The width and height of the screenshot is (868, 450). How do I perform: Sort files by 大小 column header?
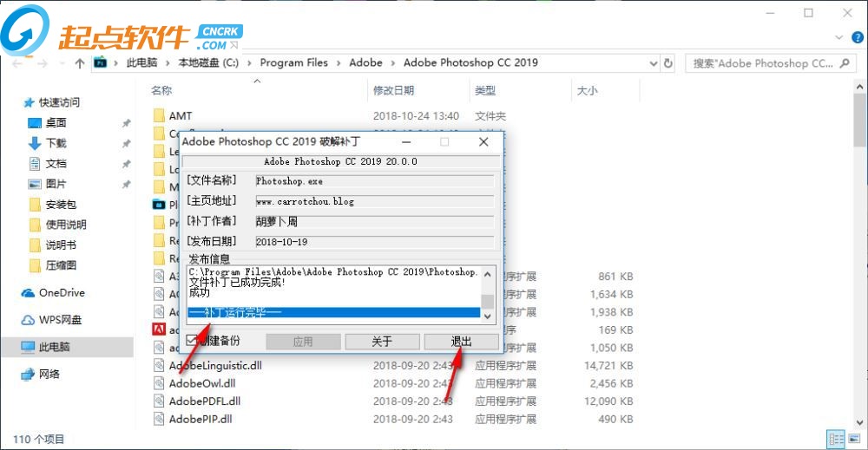pyautogui.click(x=588, y=90)
